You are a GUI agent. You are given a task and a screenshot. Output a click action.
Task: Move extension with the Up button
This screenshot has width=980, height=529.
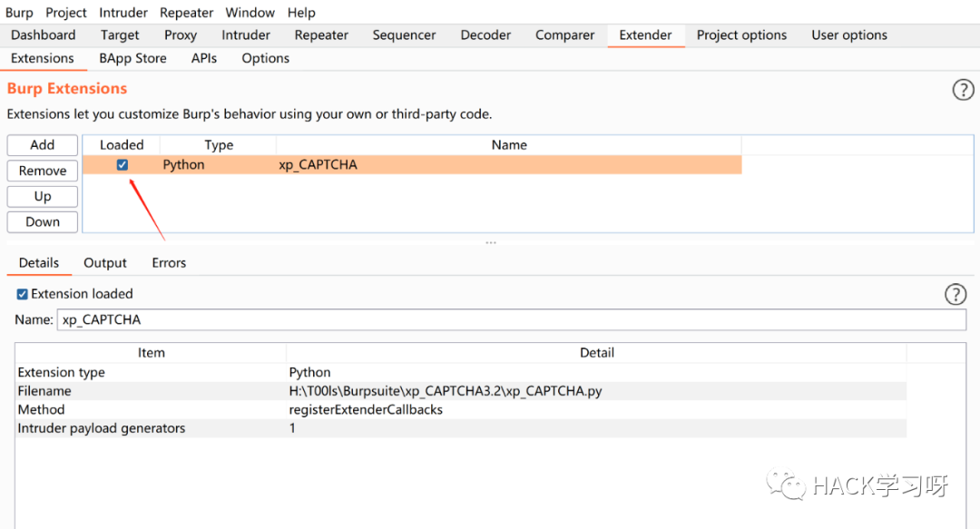tap(43, 196)
